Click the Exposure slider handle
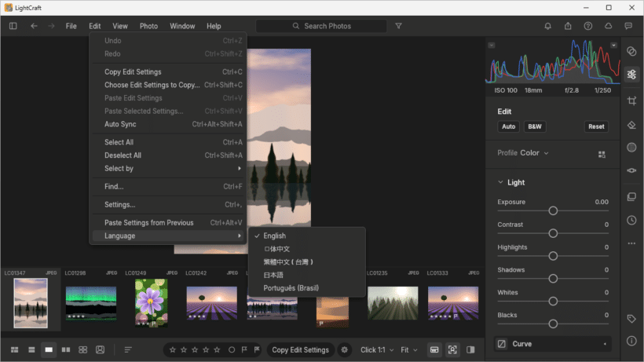This screenshot has height=362, width=644. coord(553,210)
